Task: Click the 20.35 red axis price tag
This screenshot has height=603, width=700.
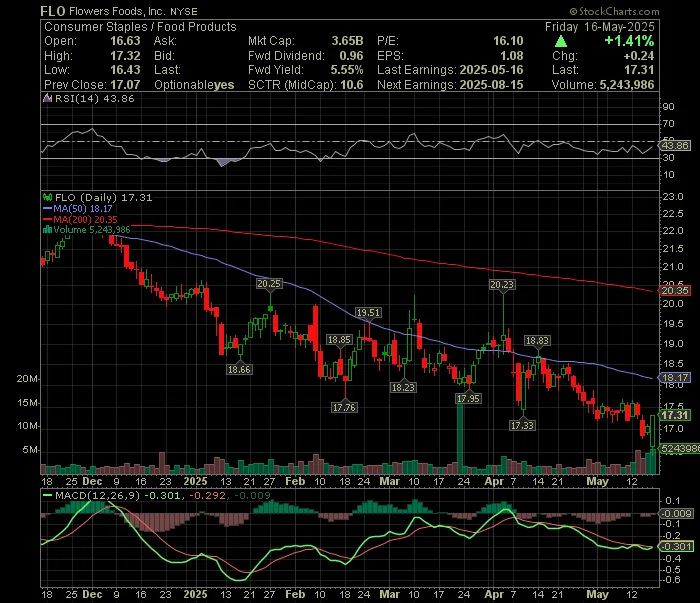Action: pos(675,291)
